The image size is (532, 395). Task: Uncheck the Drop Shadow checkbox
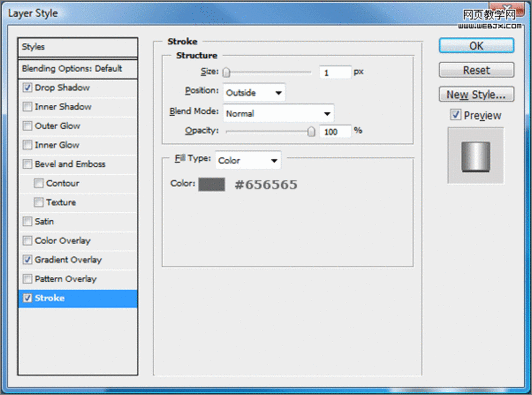click(27, 88)
